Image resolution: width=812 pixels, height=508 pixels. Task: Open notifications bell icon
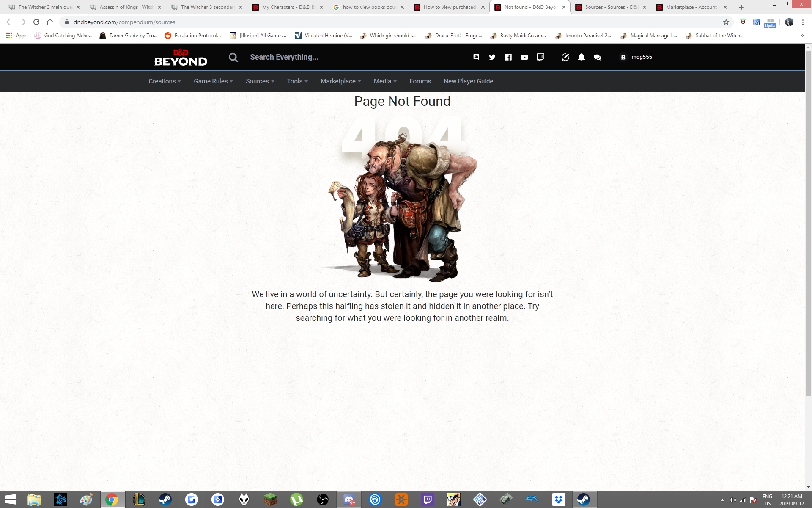pos(581,57)
